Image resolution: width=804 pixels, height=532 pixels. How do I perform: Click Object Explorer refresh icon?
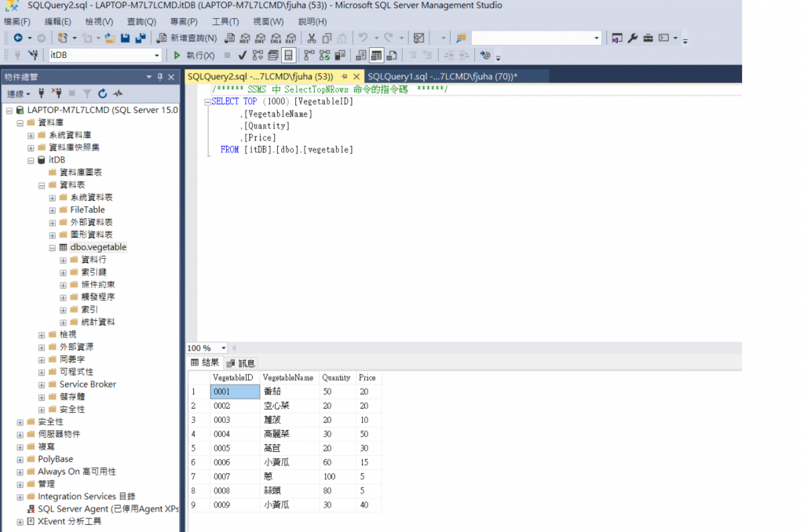coord(103,93)
